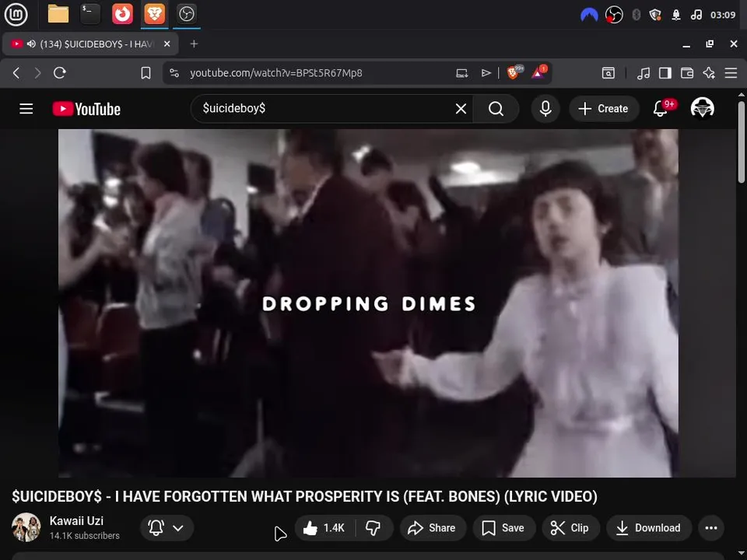Viewport: 747px width, 560px height.
Task: Open the Brave Rewards triangle icon
Action: click(x=538, y=72)
